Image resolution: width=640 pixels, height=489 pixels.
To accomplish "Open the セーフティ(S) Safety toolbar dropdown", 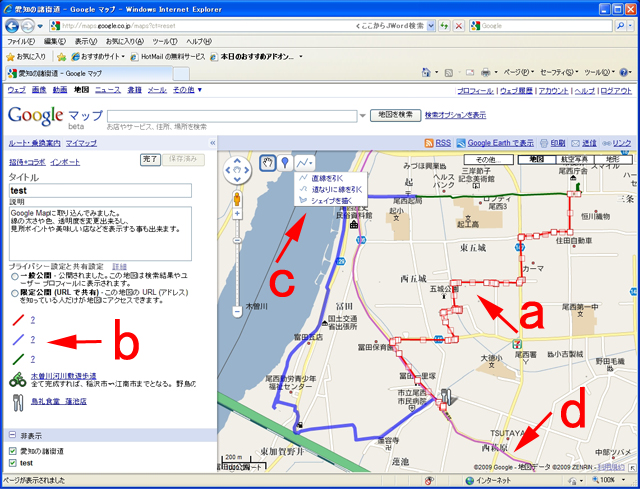I will 559,73.
